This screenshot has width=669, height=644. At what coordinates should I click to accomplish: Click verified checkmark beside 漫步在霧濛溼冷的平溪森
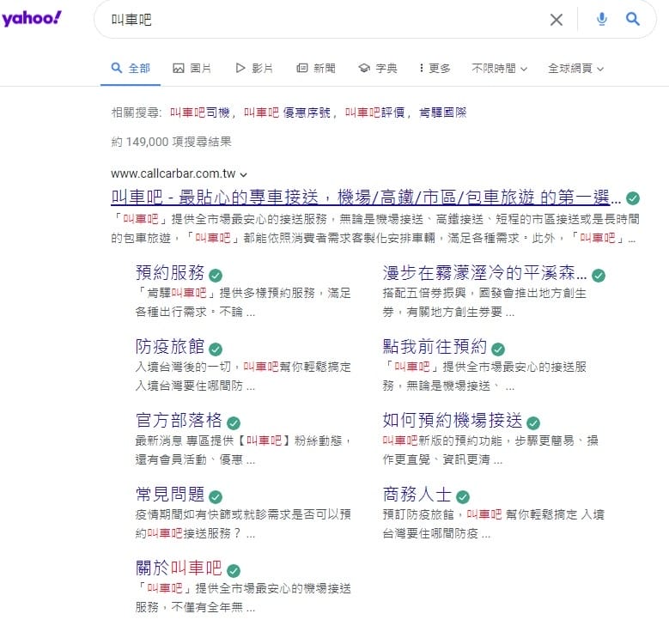599,276
